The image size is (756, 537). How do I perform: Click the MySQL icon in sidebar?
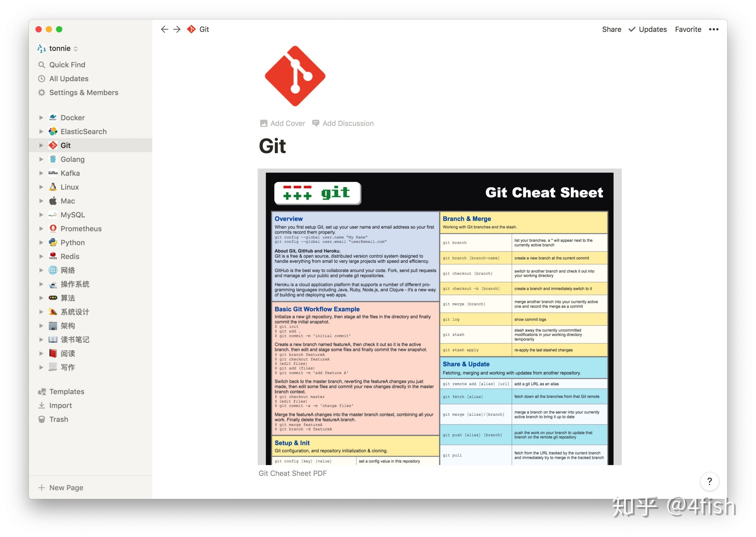coord(53,215)
